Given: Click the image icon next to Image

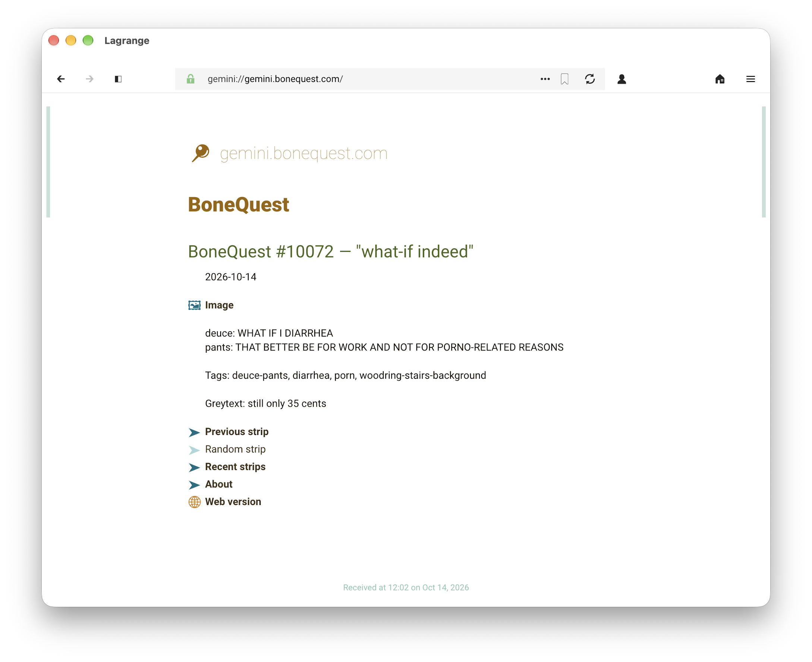Looking at the screenshot, I should [195, 305].
